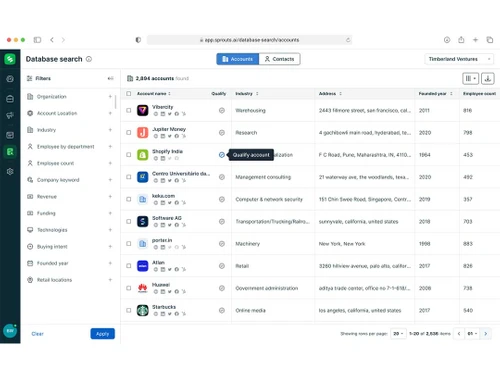Click the Safari share icon
This screenshot has width=500, height=375.
pyautogui.click(x=461, y=40)
